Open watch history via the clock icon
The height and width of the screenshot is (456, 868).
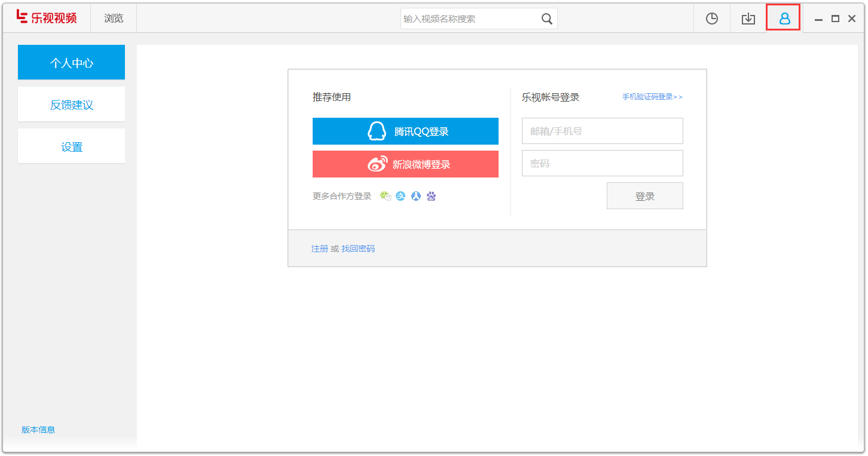711,18
